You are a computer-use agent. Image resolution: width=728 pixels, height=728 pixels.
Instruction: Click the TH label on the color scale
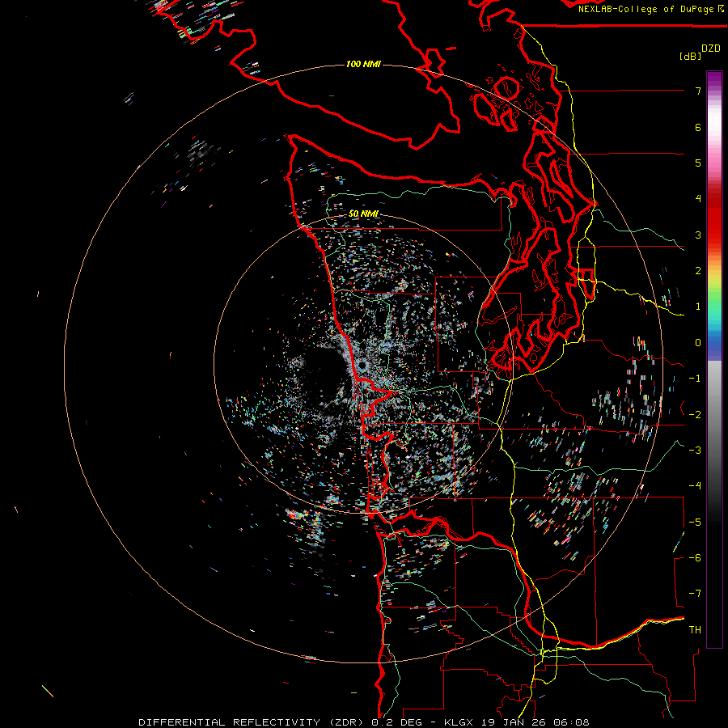pos(695,629)
